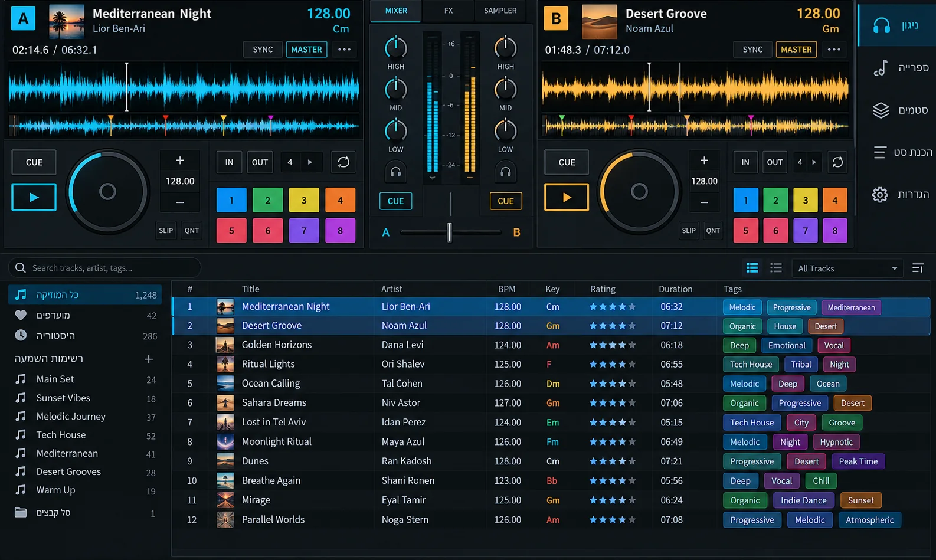Toggle QNT quantize on deck B
This screenshot has height=560, width=936.
click(x=713, y=231)
